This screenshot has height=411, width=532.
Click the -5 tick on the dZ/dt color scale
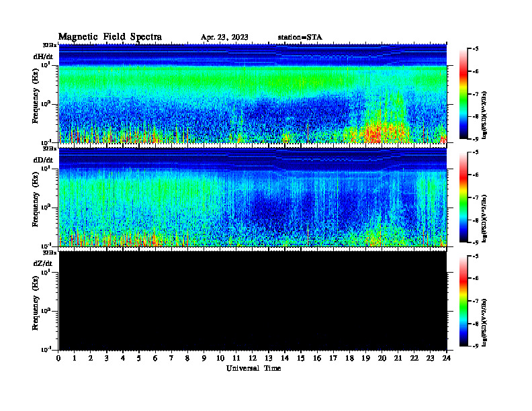click(476, 256)
